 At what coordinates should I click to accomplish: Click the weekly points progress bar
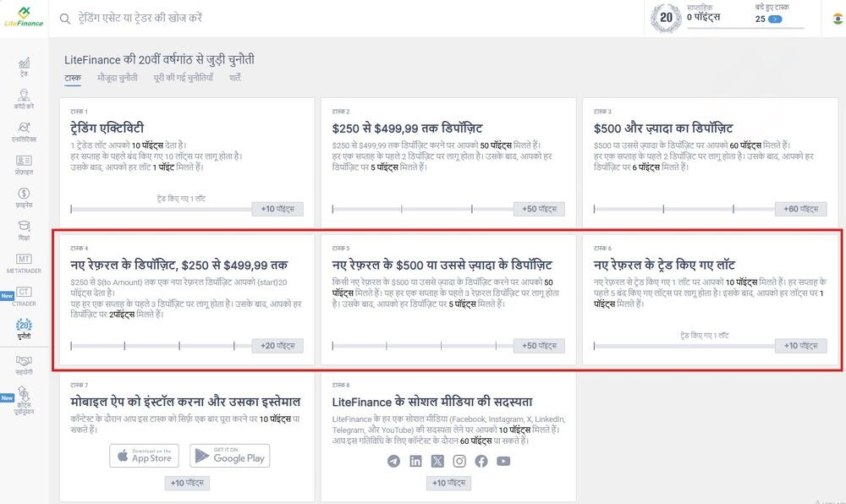[745, 28]
